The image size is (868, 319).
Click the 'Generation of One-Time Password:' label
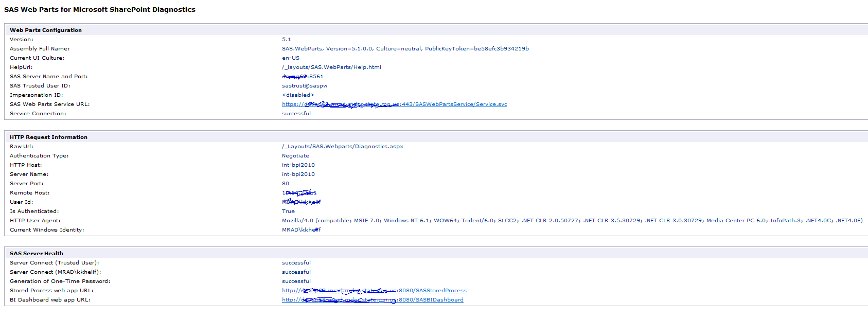coord(60,281)
